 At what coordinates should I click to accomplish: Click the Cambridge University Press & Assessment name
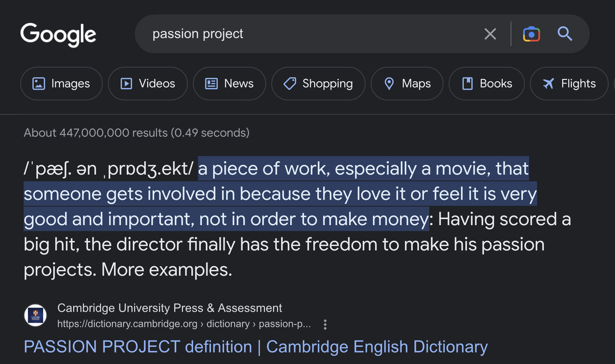click(170, 308)
